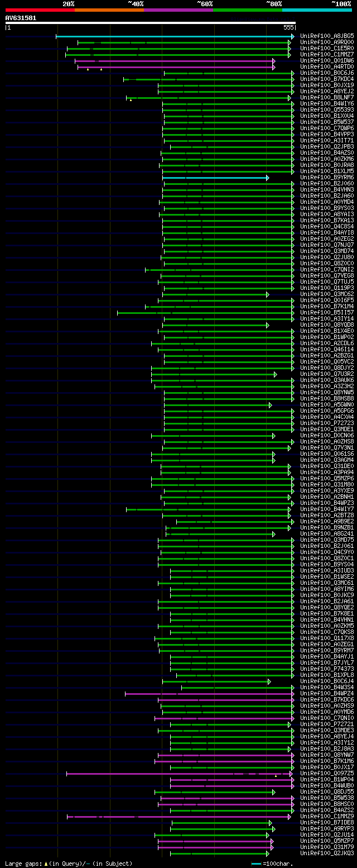Select the UniRef100_B7KA13 label
Image resolution: width=357 pixels, height=868 pixels.
(x=327, y=221)
